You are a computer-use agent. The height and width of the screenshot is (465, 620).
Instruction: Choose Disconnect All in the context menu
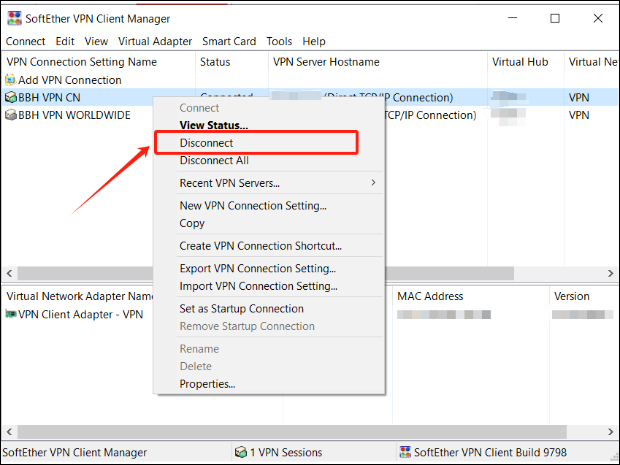[x=214, y=160]
